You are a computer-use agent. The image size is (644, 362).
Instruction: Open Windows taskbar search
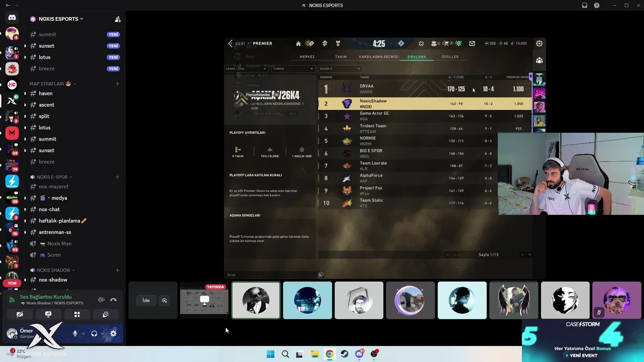tap(285, 354)
